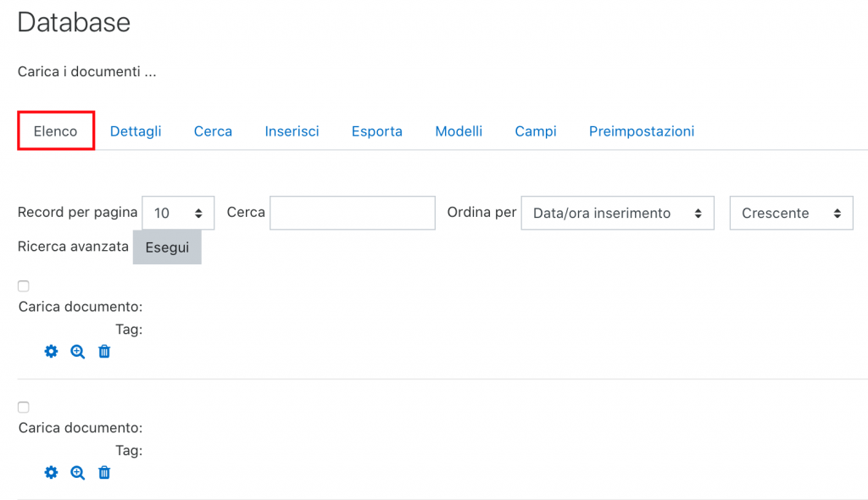The width and height of the screenshot is (868, 500).
Task: Open the Ordina per field dropdown
Action: coord(617,213)
